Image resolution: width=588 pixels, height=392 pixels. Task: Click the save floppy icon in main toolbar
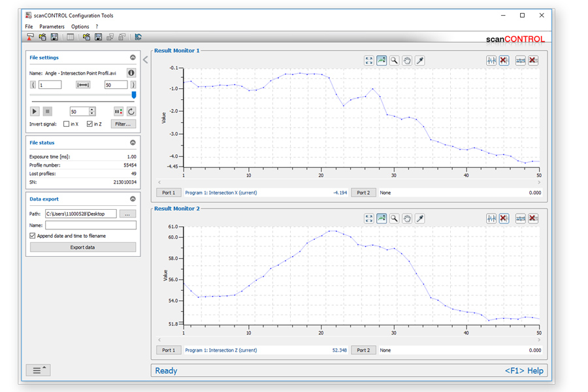click(54, 37)
